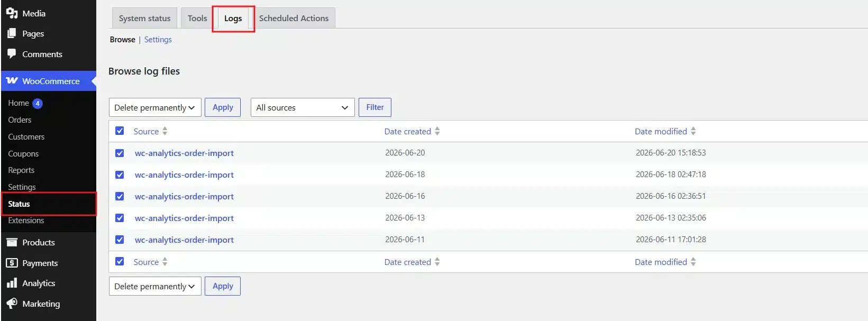This screenshot has width=868, height=321.
Task: Click the Products icon in sidebar
Action: [12, 242]
